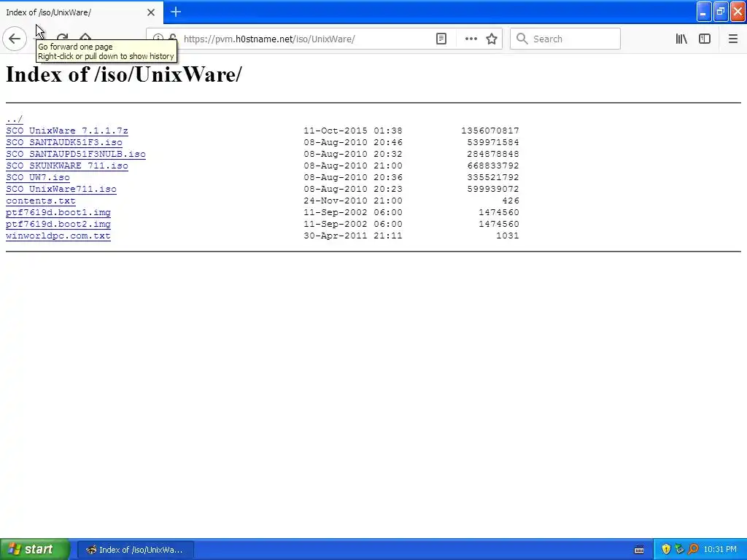The width and height of the screenshot is (747, 560).
Task: Download ptf7619d.boot1.img
Action: (58, 212)
